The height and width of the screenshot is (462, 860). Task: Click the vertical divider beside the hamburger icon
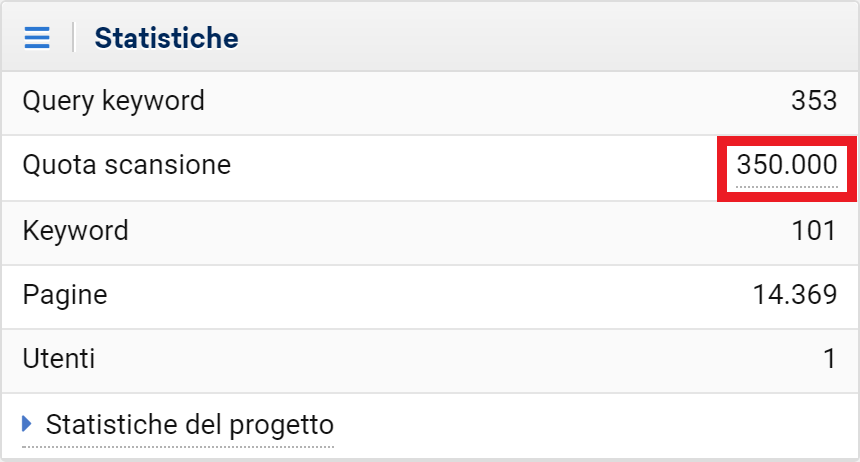coord(73,38)
